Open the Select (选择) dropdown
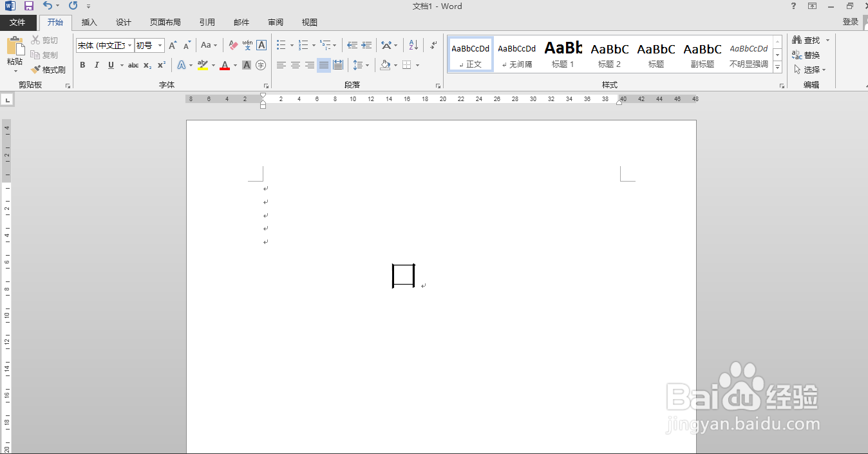Screen dimensions: 868x454 [809, 70]
